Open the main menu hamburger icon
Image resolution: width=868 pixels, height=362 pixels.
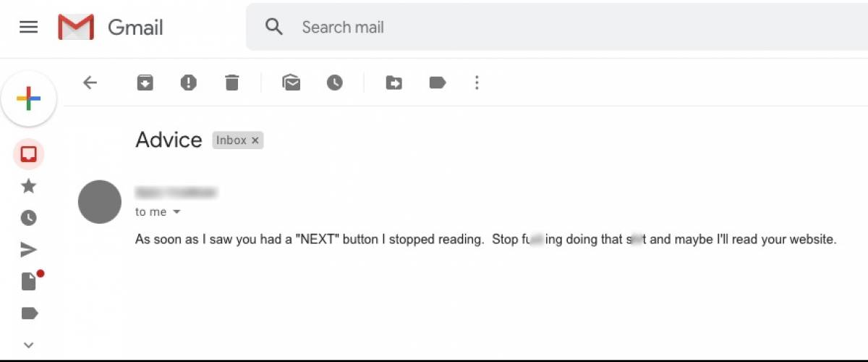click(x=28, y=28)
